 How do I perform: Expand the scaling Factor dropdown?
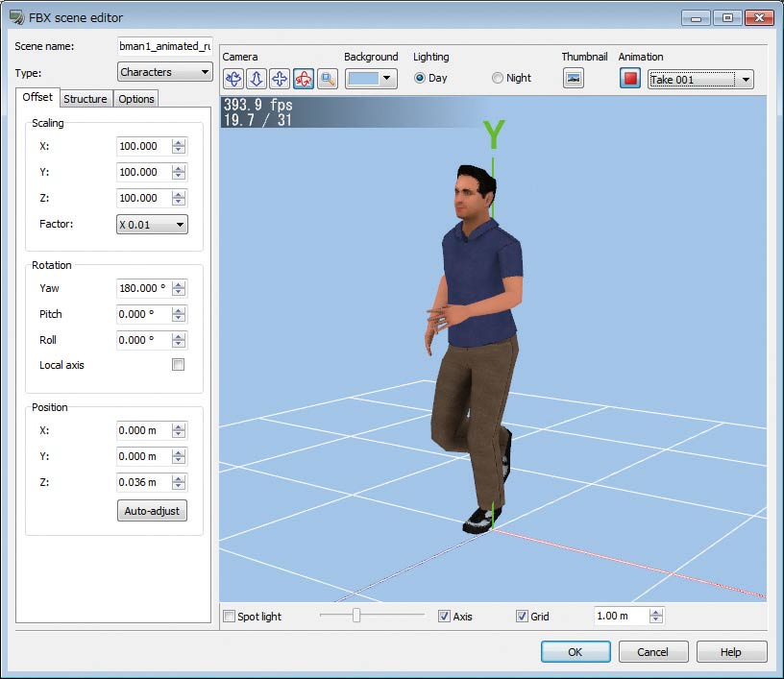(x=152, y=224)
